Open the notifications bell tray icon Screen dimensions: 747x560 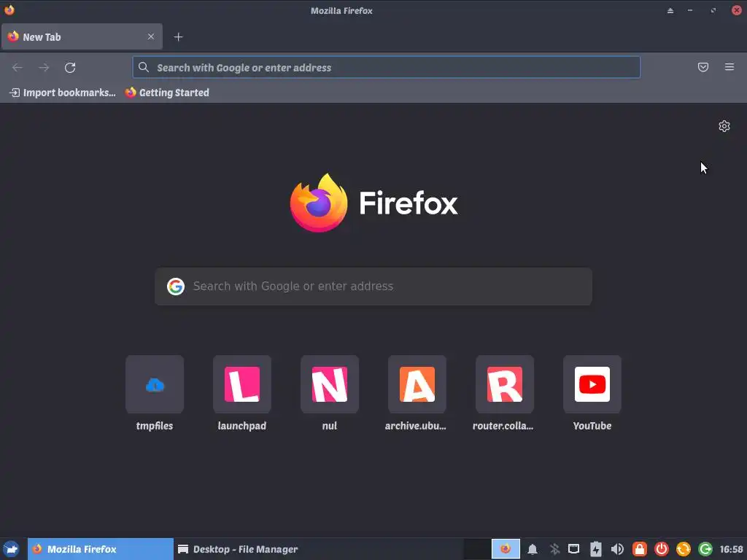point(533,549)
